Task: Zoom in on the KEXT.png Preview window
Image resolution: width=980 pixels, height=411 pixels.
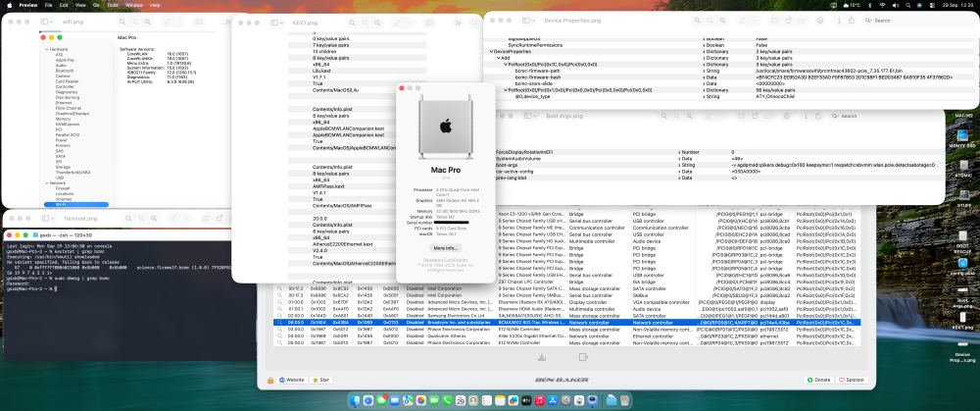Action: pyautogui.click(x=376, y=23)
